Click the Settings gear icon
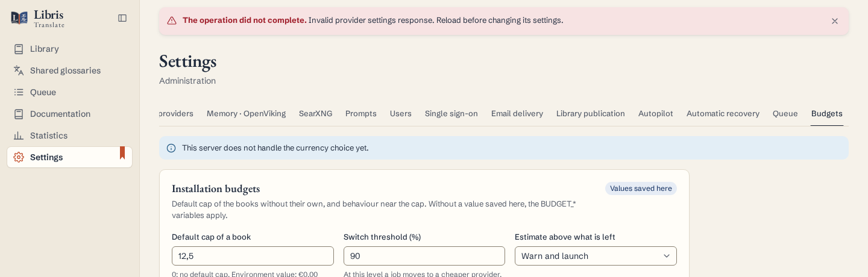The height and width of the screenshot is (277, 868). click(x=19, y=157)
